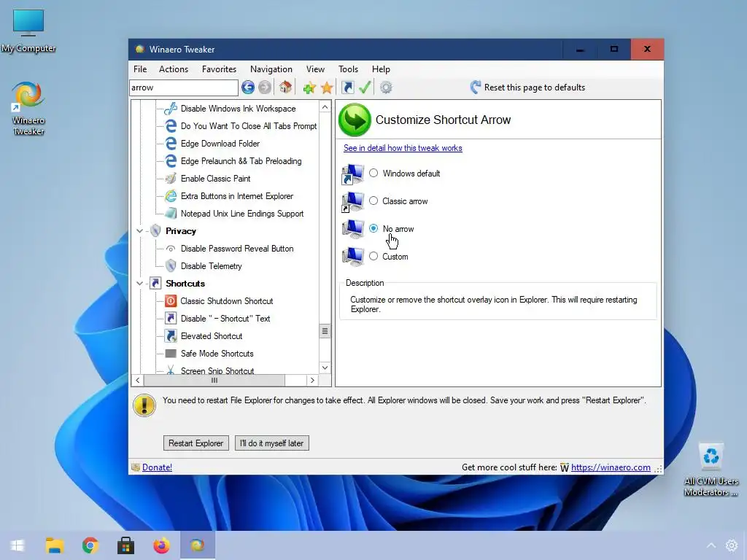Select Custom radio button
Viewport: 747px width, 560px height.
pos(373,256)
